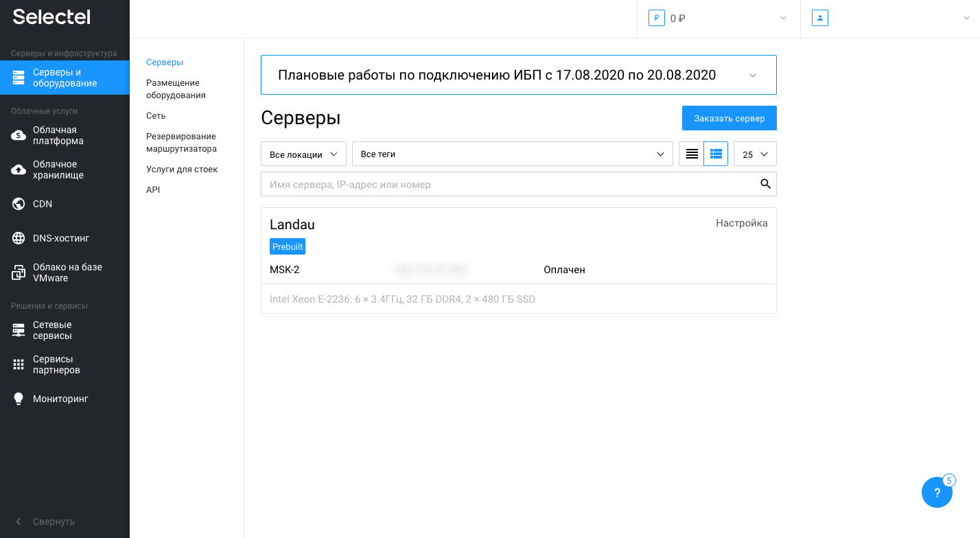980x538 pixels.
Task: Switch to compact list view
Action: tap(692, 154)
